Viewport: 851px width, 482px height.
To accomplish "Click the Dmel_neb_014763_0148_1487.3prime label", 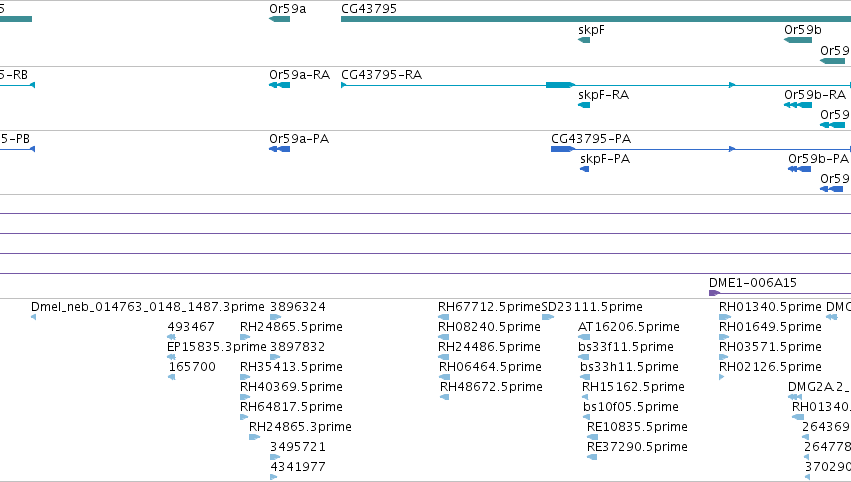I will (x=148, y=307).
